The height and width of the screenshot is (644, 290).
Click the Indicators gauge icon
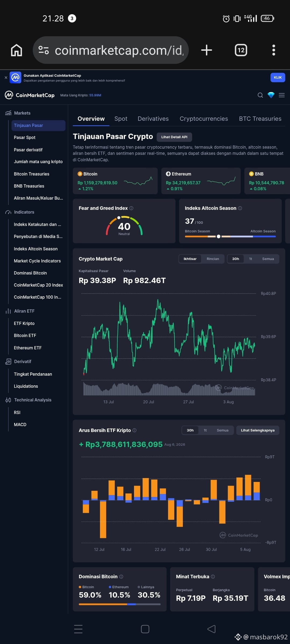pyautogui.click(x=8, y=212)
